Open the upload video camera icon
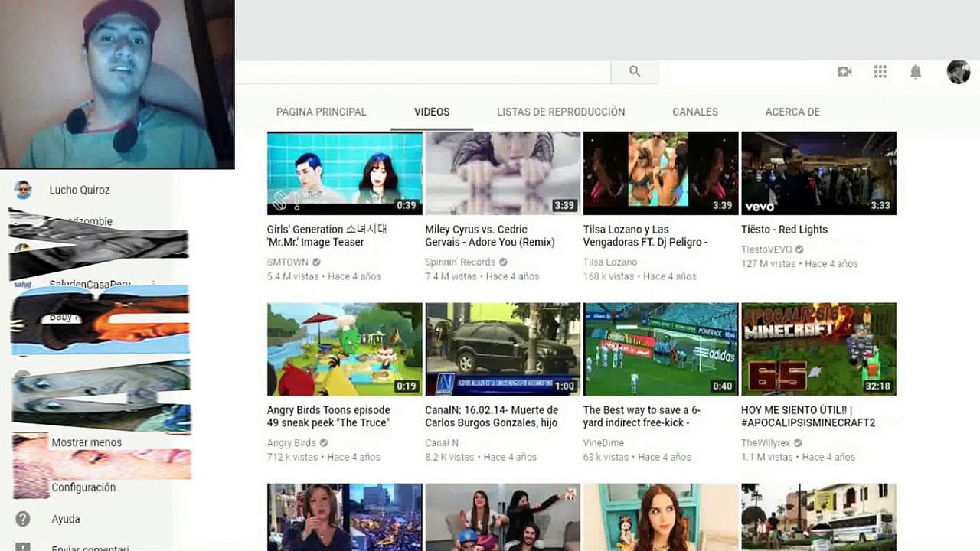Viewport: 980px width, 551px height. 844,71
